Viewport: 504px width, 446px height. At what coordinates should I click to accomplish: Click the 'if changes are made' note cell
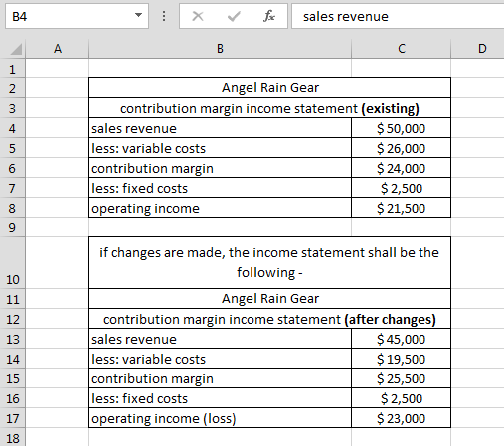pyautogui.click(x=269, y=263)
